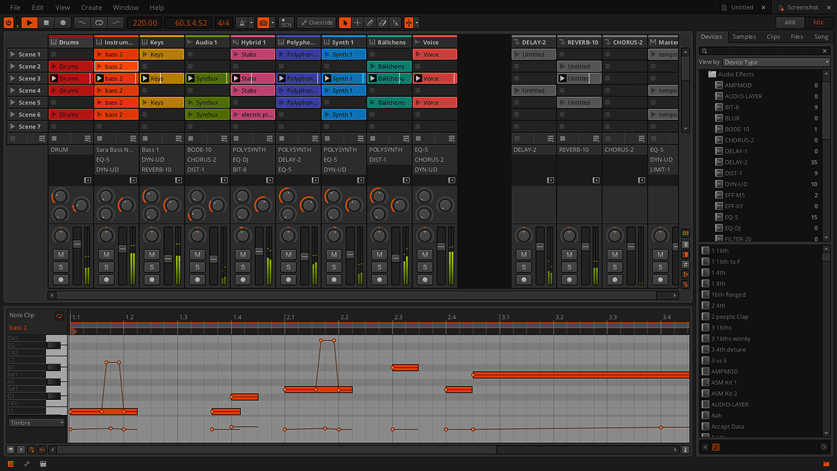Switch to ARR arrangement view
Screen dimensions: 837x471
(x=790, y=22)
